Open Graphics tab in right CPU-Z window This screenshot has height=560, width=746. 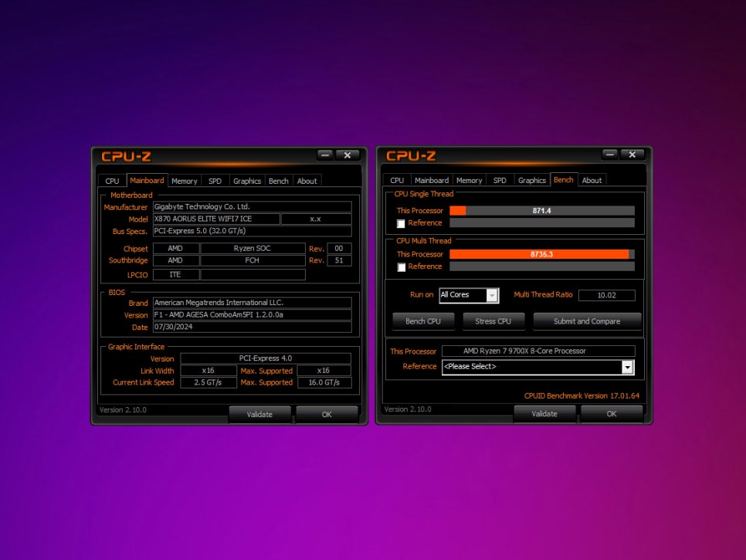pyautogui.click(x=532, y=180)
